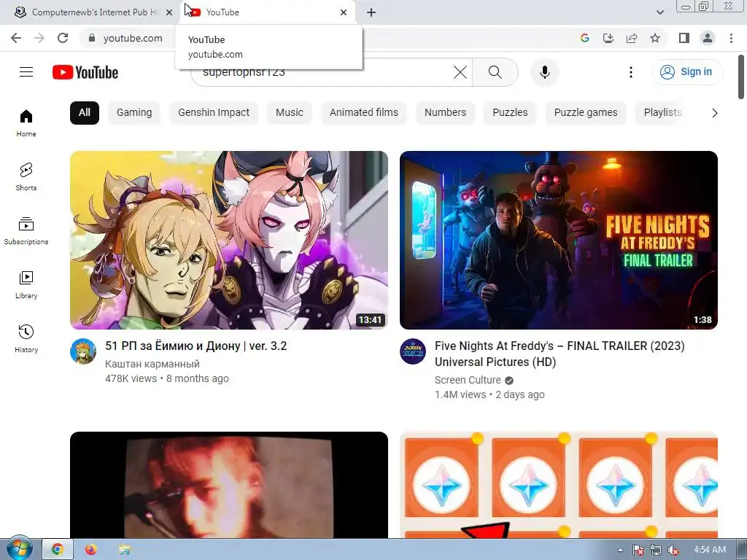Click the YouTube logo

coord(85,72)
